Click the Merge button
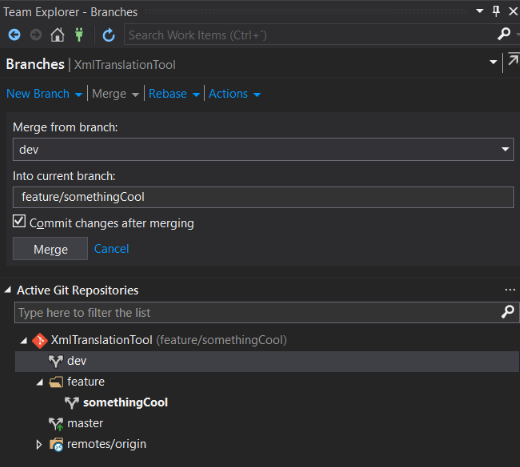Viewport: 520px width, 467px height. click(x=50, y=249)
